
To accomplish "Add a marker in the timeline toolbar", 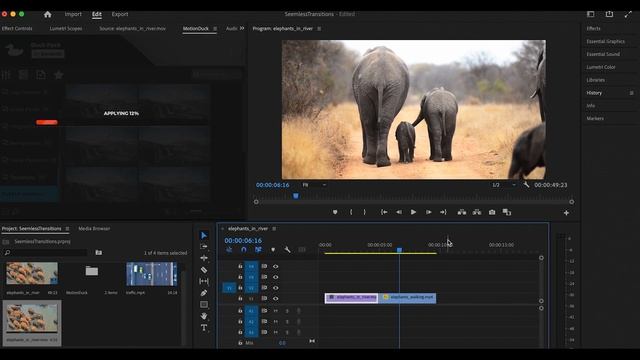I will [x=273, y=250].
